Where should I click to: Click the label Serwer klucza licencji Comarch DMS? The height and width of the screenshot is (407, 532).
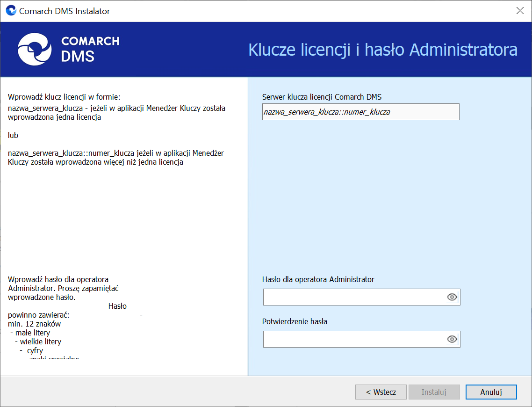(322, 97)
